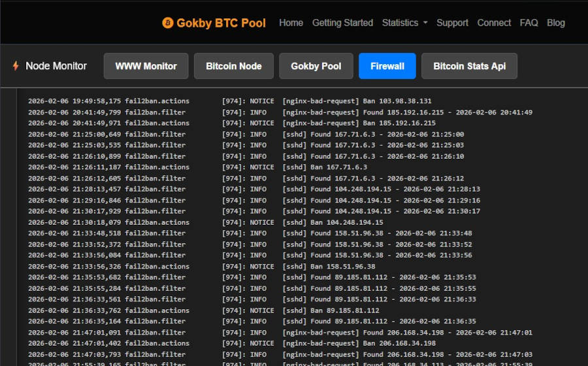Select log entry timestamped 21:33:56,084
This screenshot has width=588, height=366.
click(x=250, y=256)
